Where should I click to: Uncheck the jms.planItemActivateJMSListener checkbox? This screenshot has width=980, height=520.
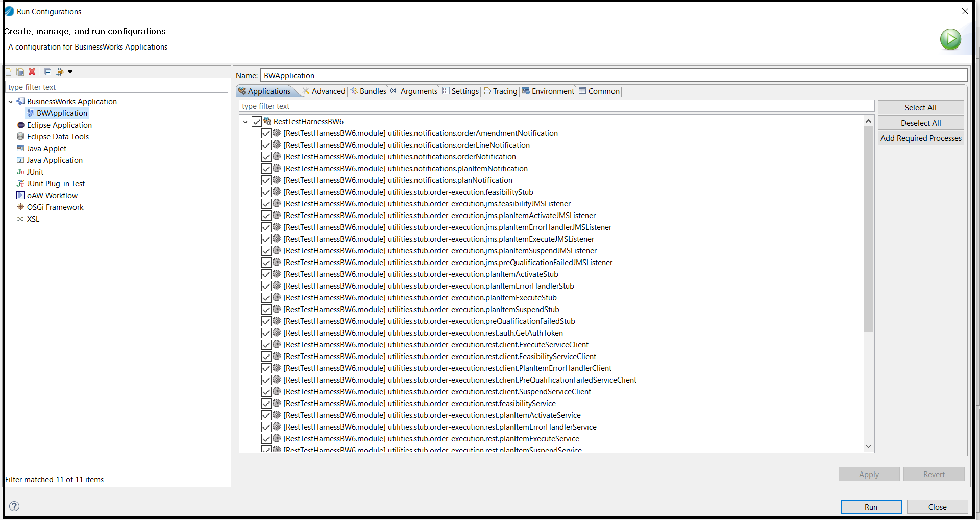266,216
